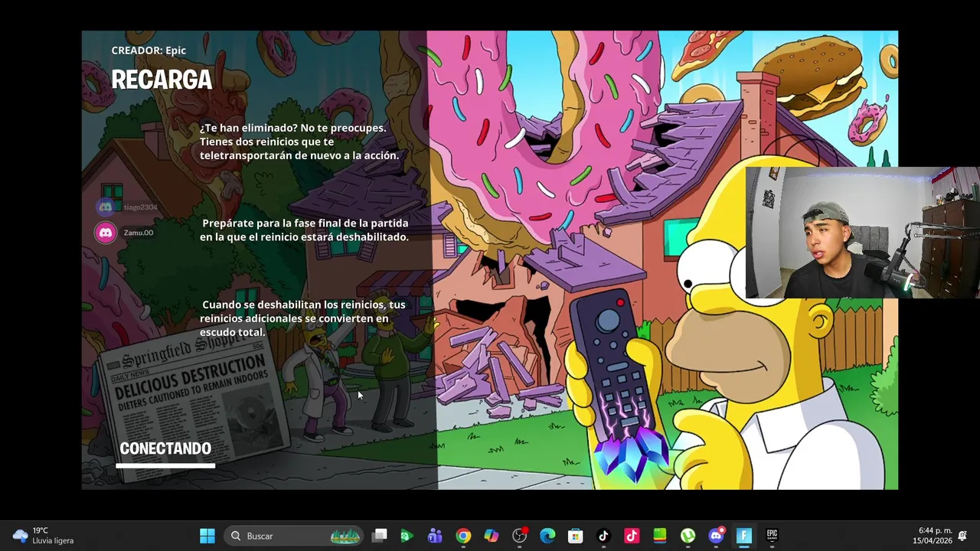Open the BlueStacks taskbar icon

pyautogui.click(x=660, y=536)
